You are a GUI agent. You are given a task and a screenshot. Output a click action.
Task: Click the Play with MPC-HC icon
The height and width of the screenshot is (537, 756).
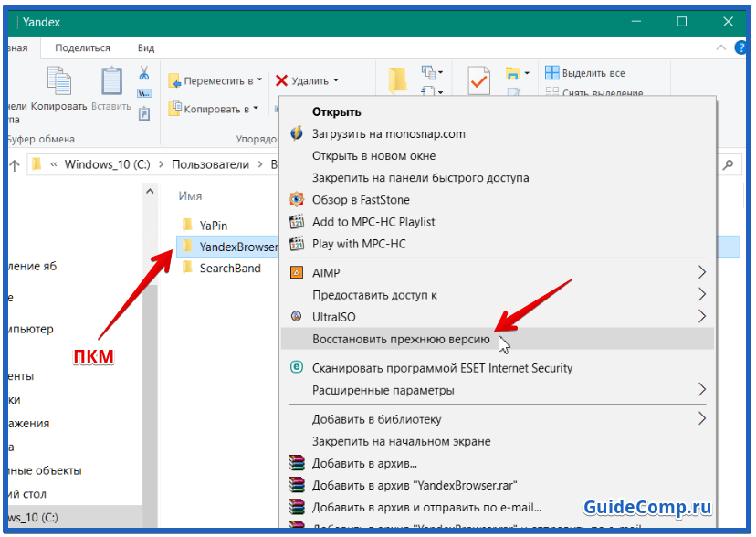pos(297,244)
